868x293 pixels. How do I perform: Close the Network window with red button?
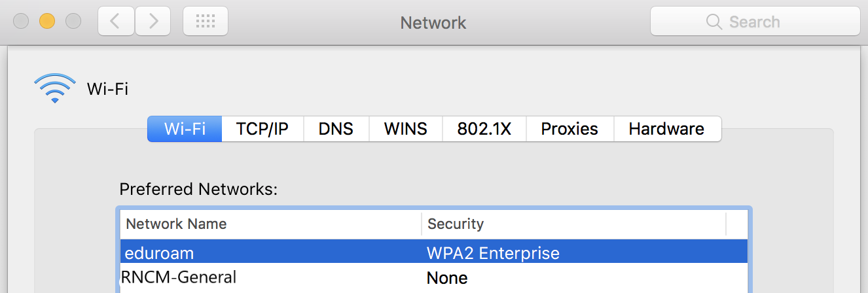[21, 21]
